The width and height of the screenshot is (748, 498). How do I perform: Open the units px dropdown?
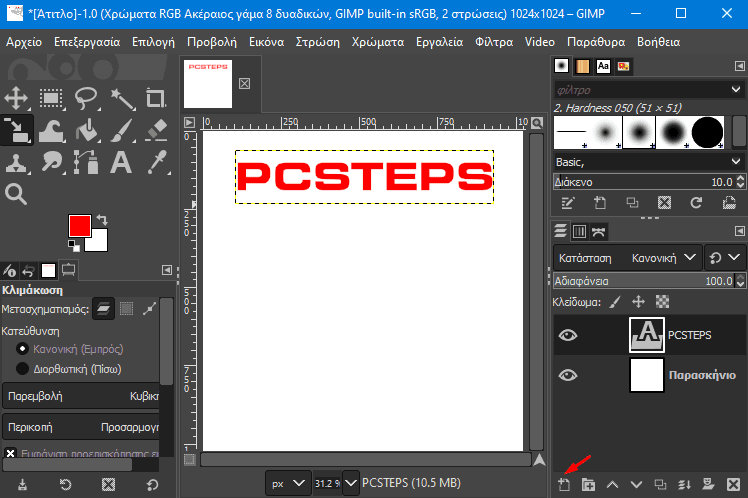pos(288,483)
